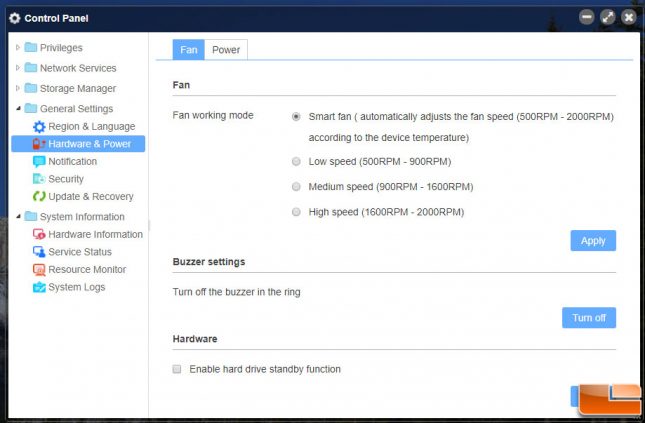645x423 pixels.
Task: Click the Hardware & Power icon
Action: [x=39, y=144]
